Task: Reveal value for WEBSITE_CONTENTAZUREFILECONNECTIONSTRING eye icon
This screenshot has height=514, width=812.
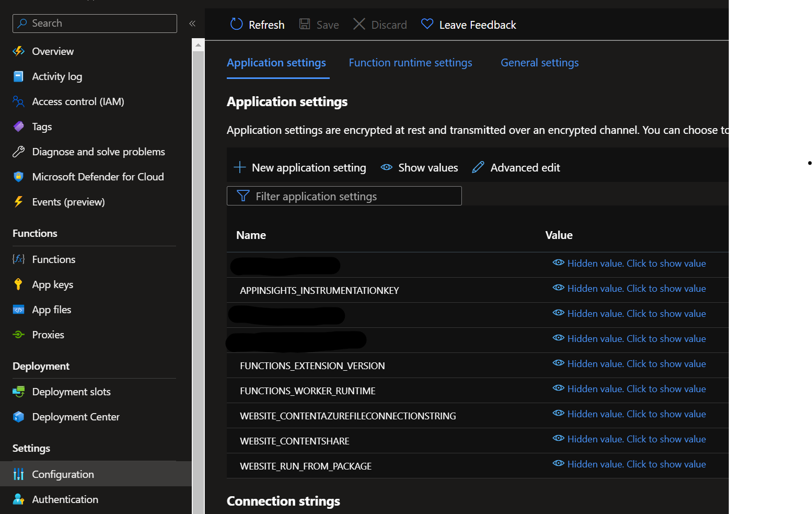Action: tap(559, 413)
